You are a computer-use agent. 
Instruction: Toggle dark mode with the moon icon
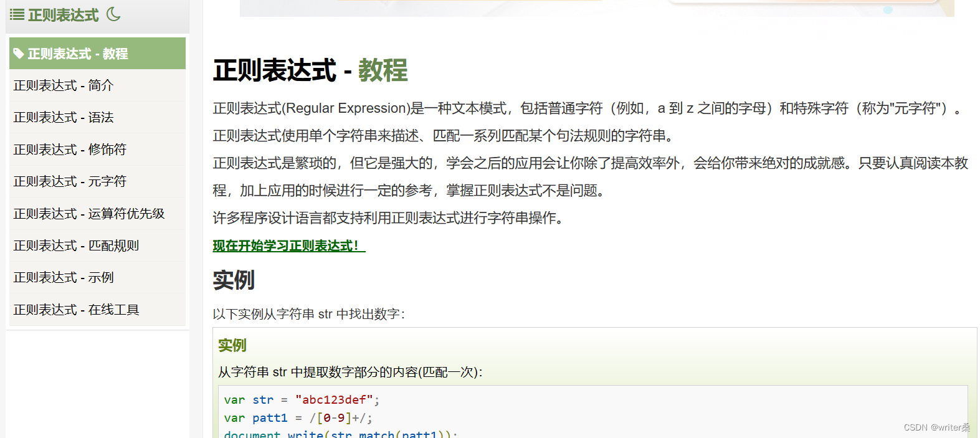click(x=113, y=14)
